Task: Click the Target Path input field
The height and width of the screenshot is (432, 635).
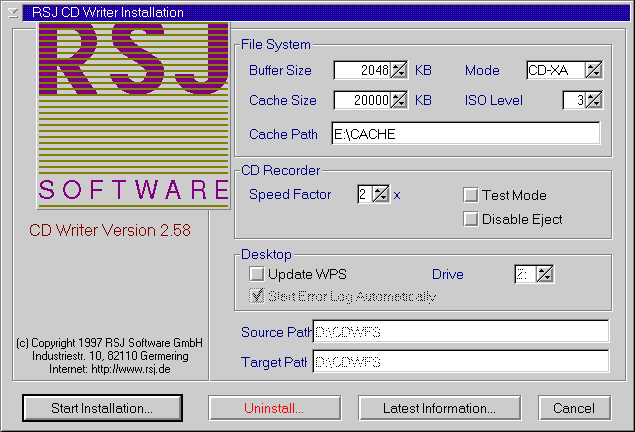Action: (x=461, y=361)
